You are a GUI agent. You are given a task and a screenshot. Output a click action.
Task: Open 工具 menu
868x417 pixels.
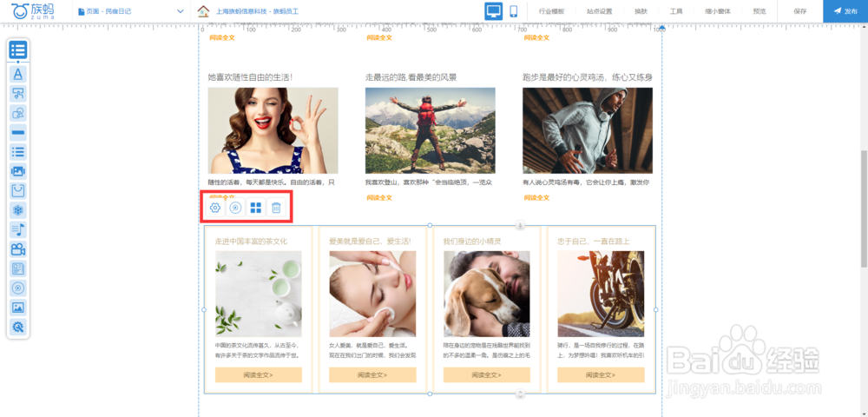coord(676,11)
